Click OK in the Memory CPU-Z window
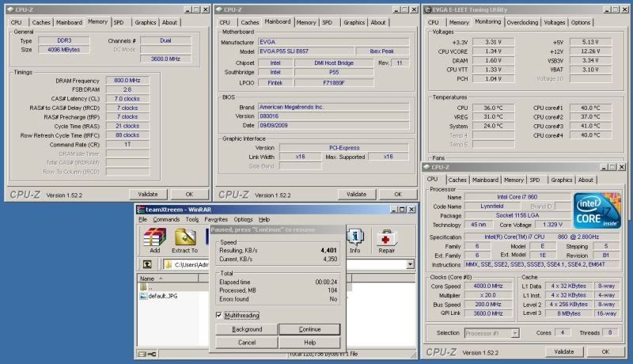This screenshot has width=633, height=364. click(x=189, y=194)
